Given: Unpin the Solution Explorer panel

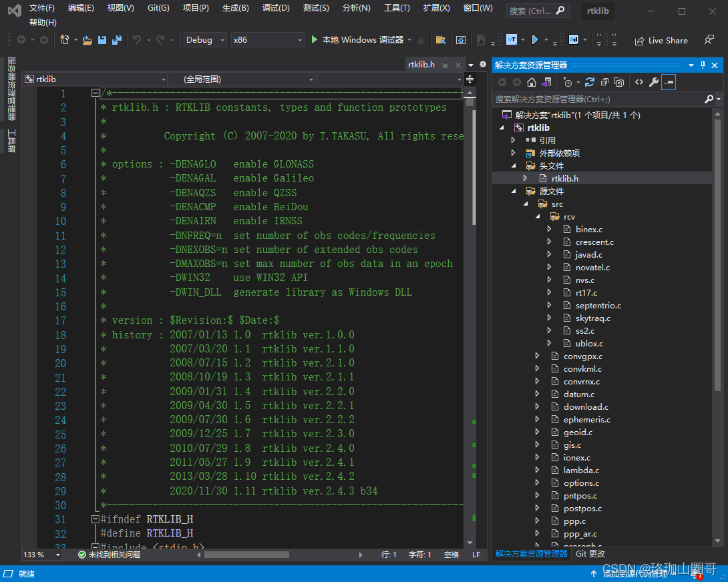Looking at the screenshot, I should [x=703, y=65].
